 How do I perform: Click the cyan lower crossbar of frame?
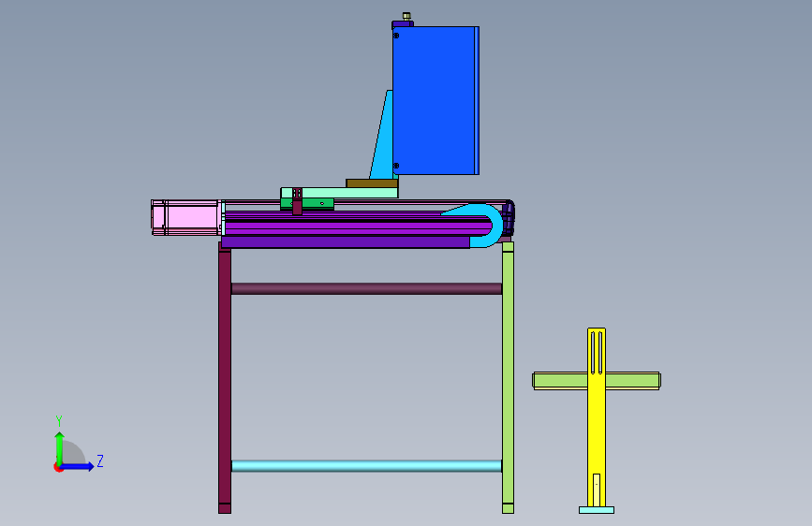pos(366,466)
